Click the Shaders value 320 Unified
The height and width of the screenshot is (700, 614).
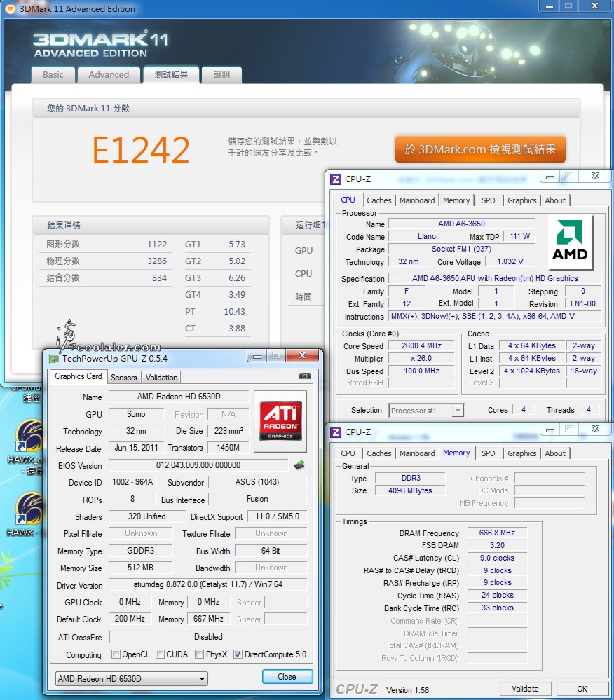(147, 516)
